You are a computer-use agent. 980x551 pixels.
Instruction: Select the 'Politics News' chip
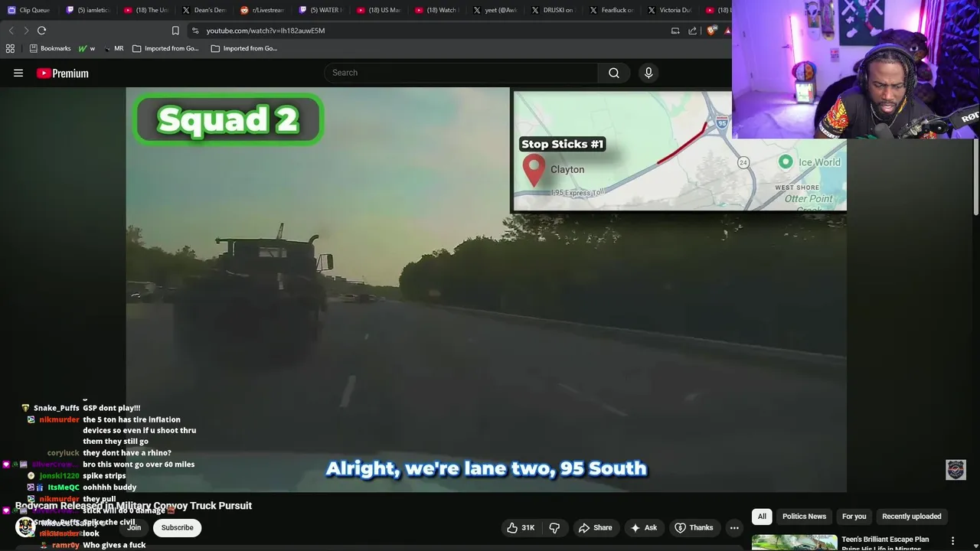(x=804, y=517)
